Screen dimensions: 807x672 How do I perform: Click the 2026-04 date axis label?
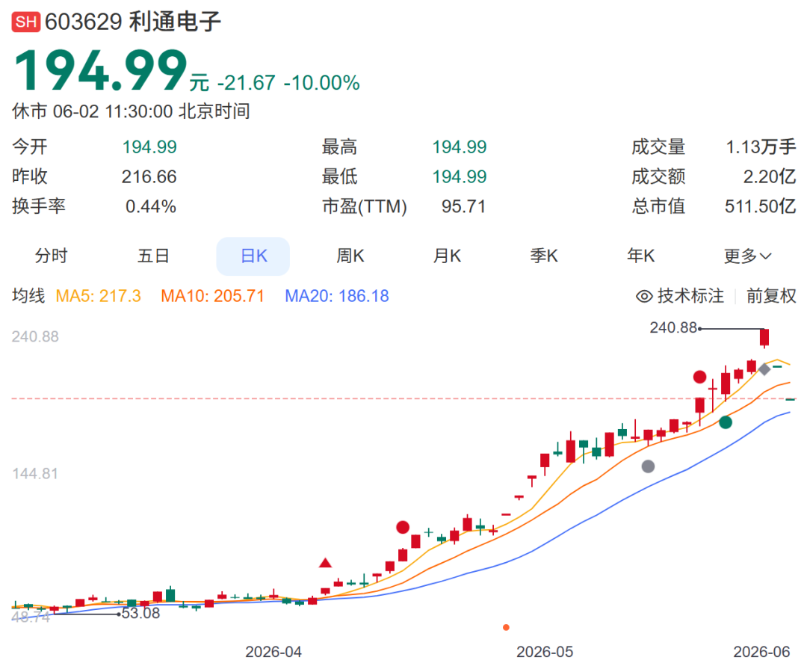coord(273,652)
